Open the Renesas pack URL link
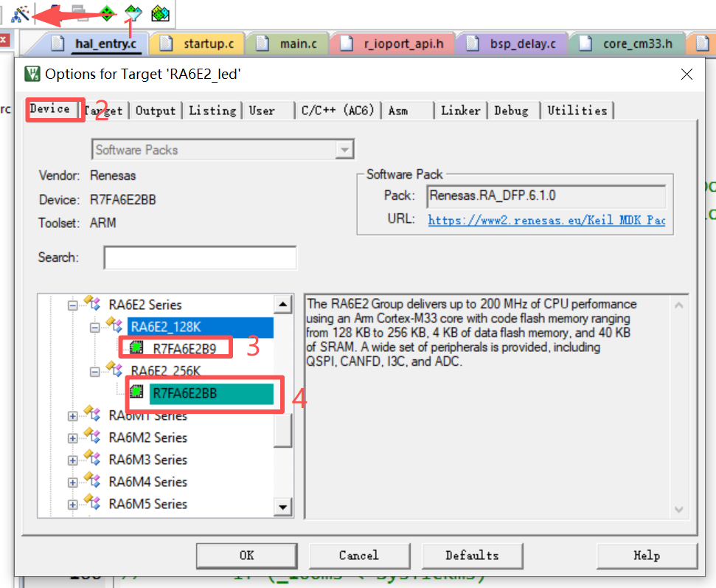 tap(546, 220)
